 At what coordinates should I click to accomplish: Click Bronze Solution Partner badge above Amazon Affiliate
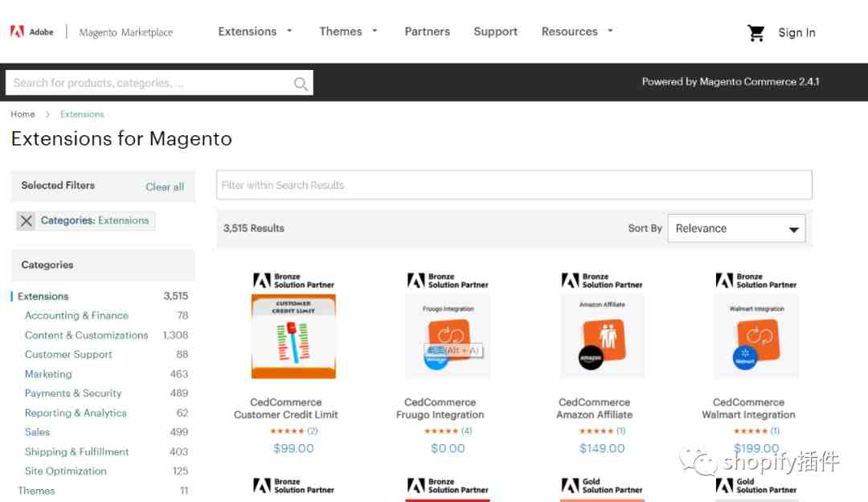click(602, 281)
